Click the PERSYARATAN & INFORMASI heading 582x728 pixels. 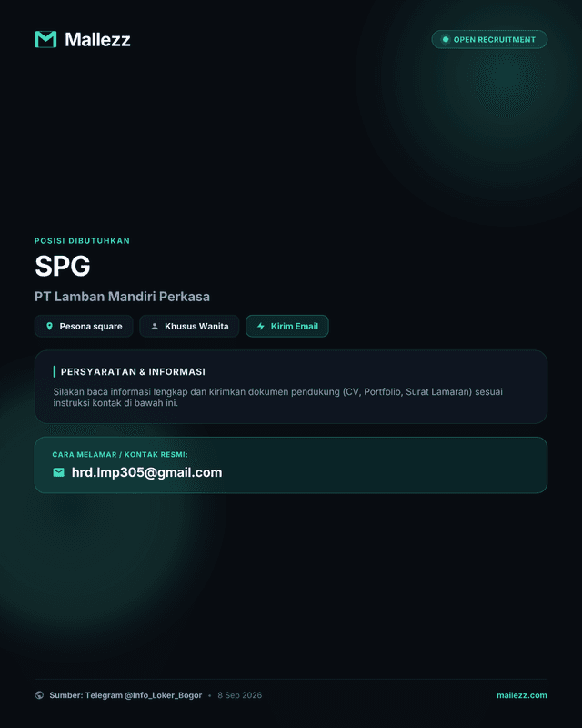pos(133,371)
